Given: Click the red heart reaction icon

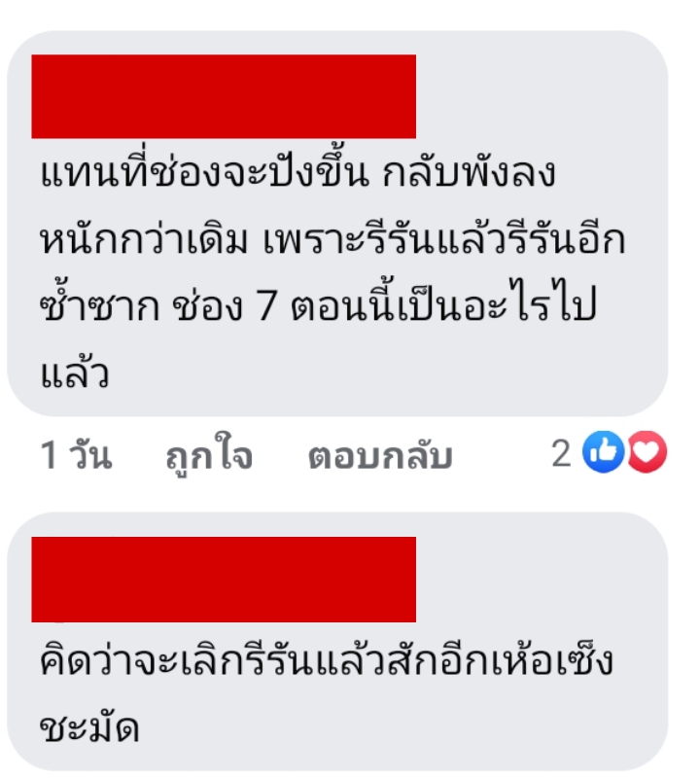Looking at the screenshot, I should click(647, 451).
